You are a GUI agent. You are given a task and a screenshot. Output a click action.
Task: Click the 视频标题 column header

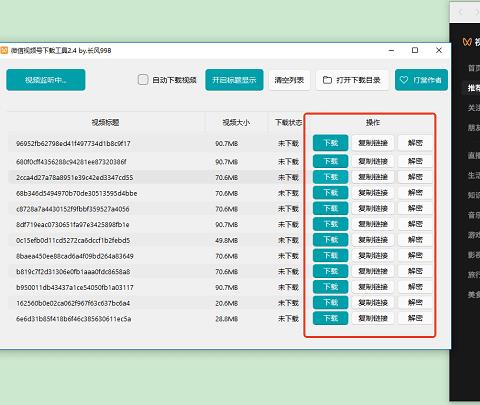pyautogui.click(x=105, y=123)
